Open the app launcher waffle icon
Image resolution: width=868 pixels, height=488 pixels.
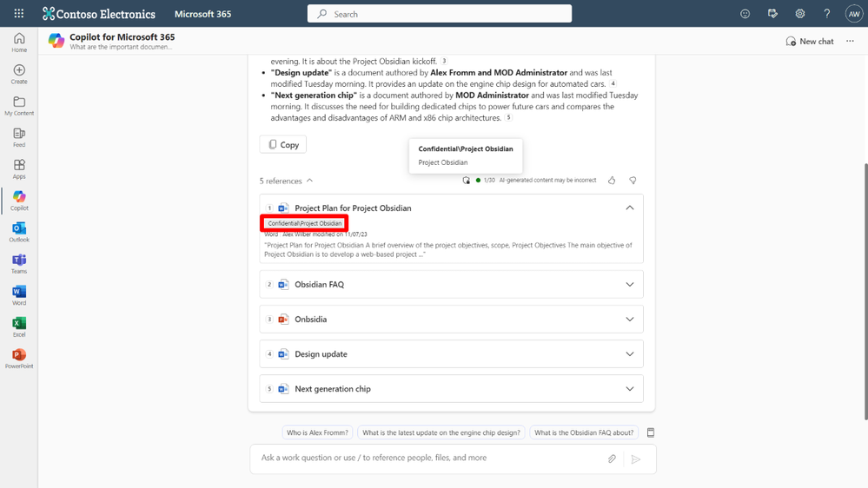click(19, 13)
